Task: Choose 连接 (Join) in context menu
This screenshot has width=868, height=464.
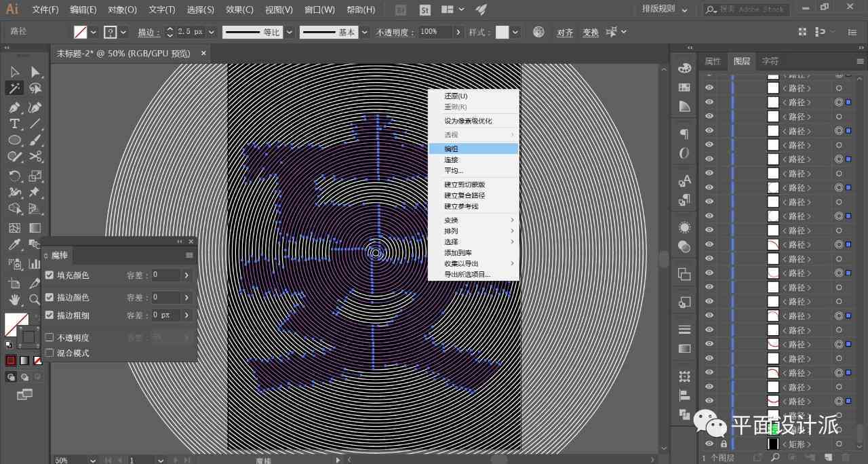Action: coord(473,159)
